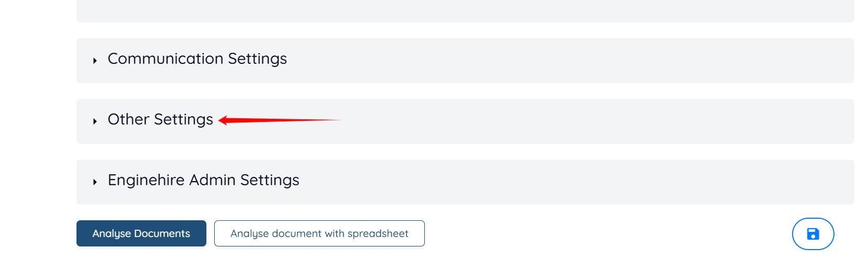This screenshot has height=259, width=868.
Task: Click empty area of Enginehire Admin Settings panel
Action: (x=576, y=182)
